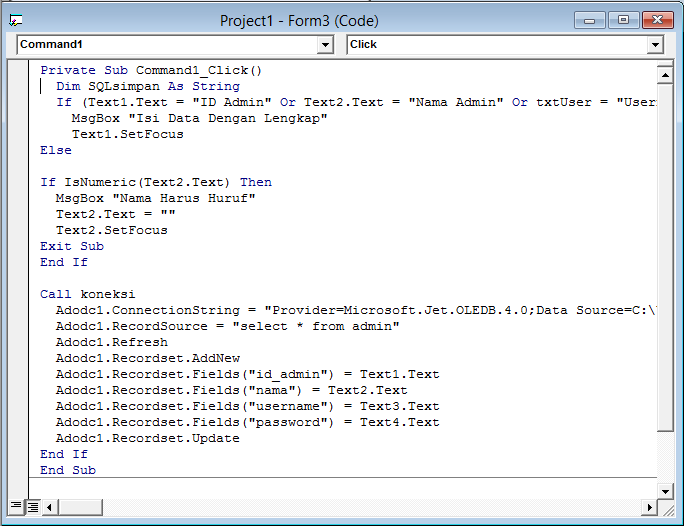Click 'Exit Sub' line
This screenshot has height=526, width=684.
tap(72, 246)
